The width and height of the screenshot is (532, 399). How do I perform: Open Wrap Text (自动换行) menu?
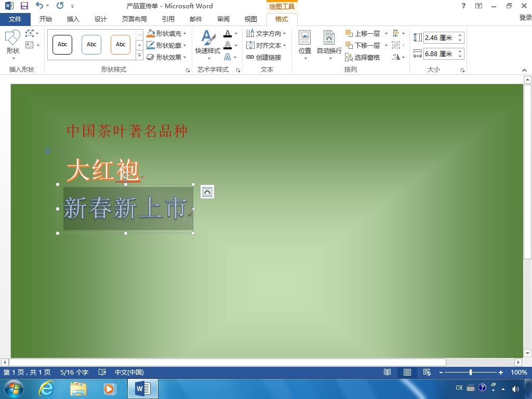pos(329,45)
